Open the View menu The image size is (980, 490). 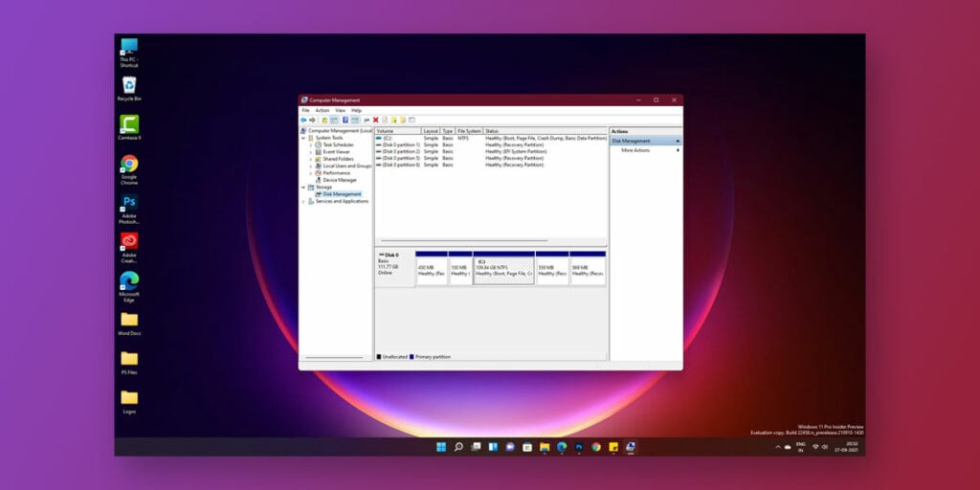(340, 111)
